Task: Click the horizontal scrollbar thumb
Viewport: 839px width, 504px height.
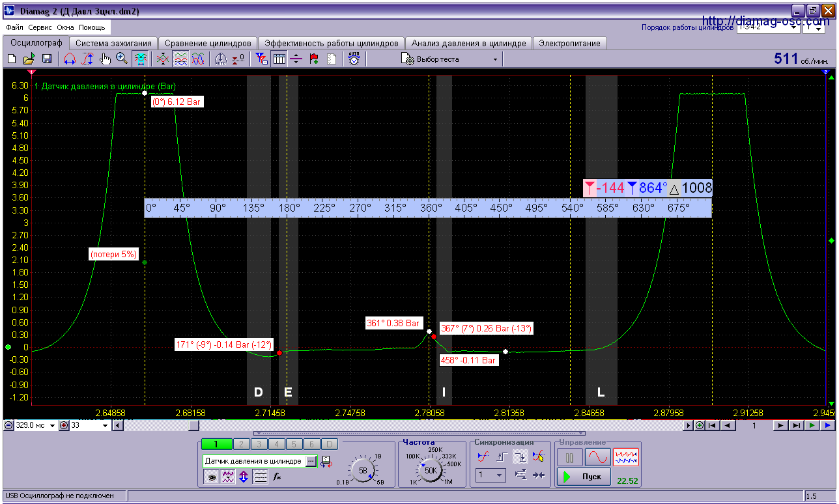Action: pyautogui.click(x=193, y=425)
